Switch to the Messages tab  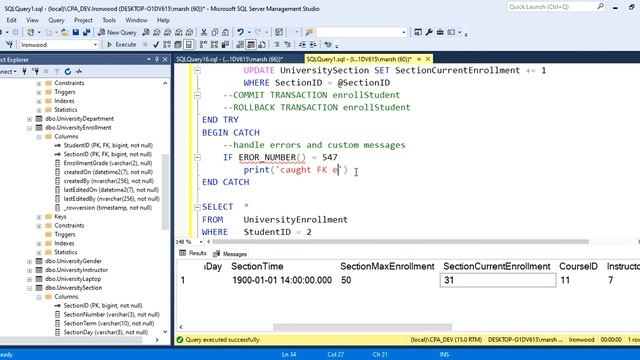pos(231,254)
